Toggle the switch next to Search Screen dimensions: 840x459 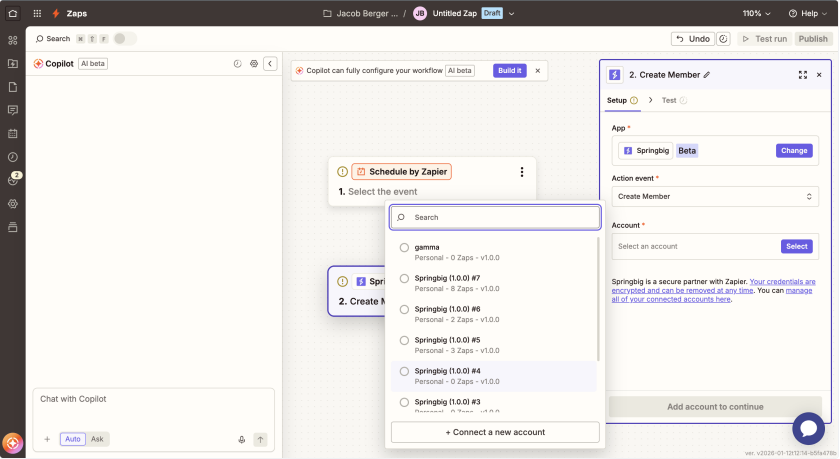point(124,39)
